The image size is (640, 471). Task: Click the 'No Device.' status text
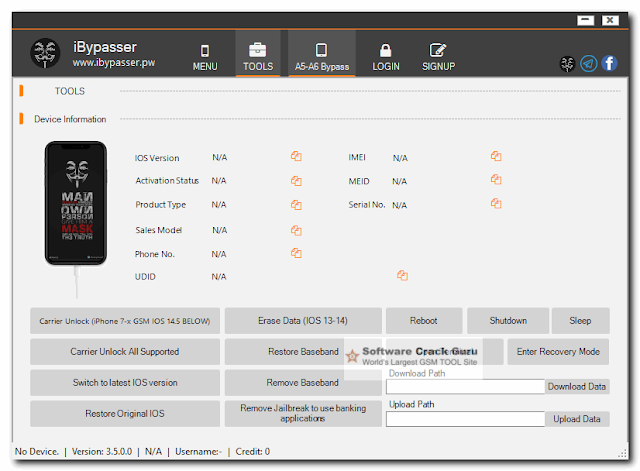click(x=37, y=451)
